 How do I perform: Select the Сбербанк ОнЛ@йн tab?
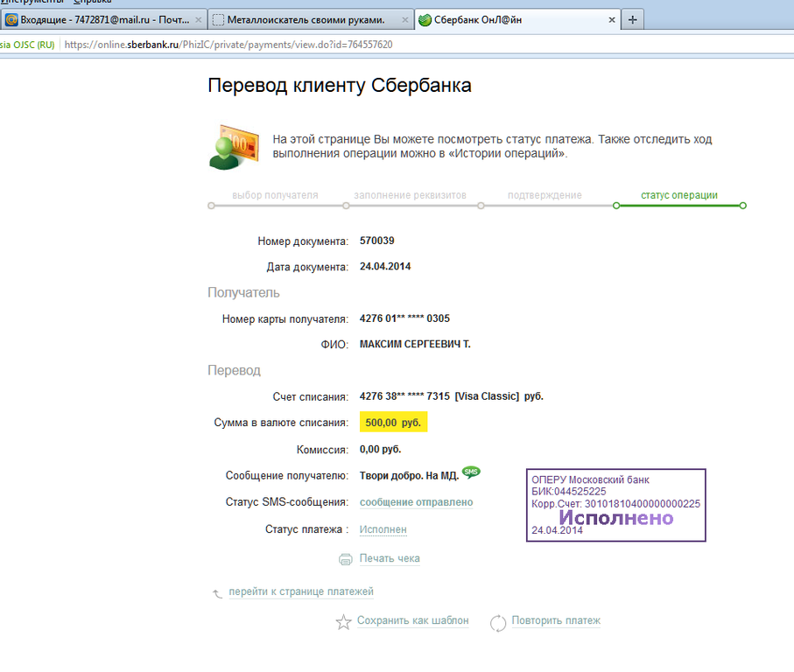click(517, 20)
